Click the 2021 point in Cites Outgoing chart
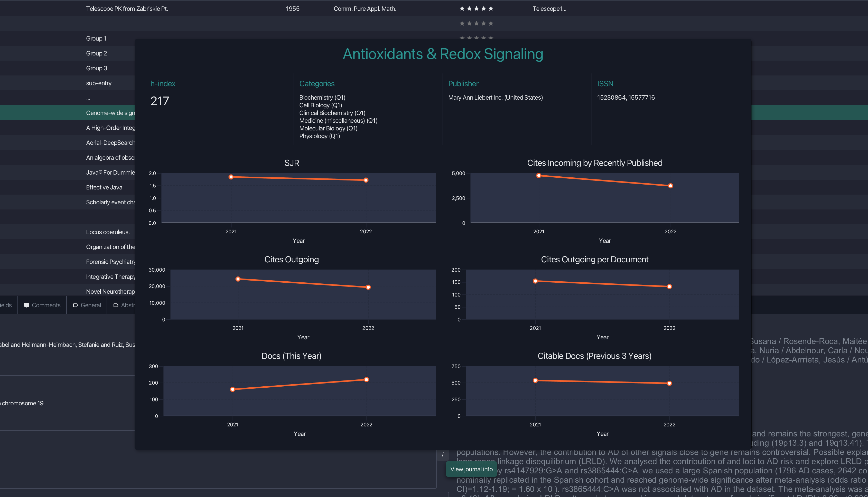The image size is (868, 497). pos(238,279)
